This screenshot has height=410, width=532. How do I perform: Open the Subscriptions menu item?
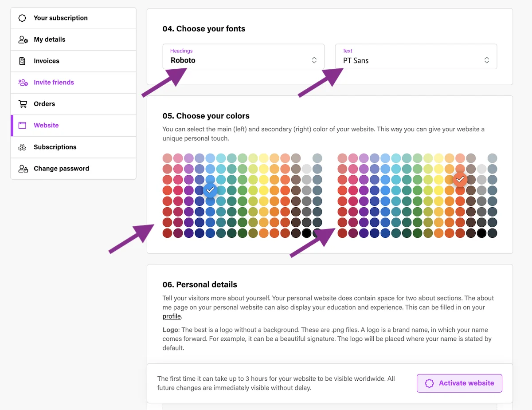click(x=73, y=147)
